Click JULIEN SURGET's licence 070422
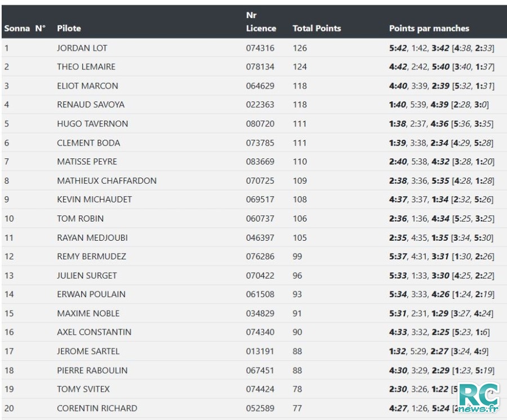 point(260,275)
